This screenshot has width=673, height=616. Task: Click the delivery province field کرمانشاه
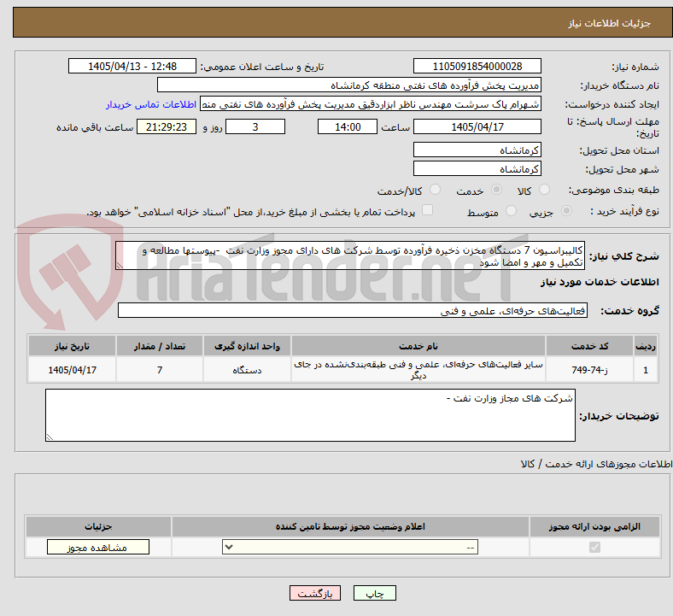[x=477, y=150]
